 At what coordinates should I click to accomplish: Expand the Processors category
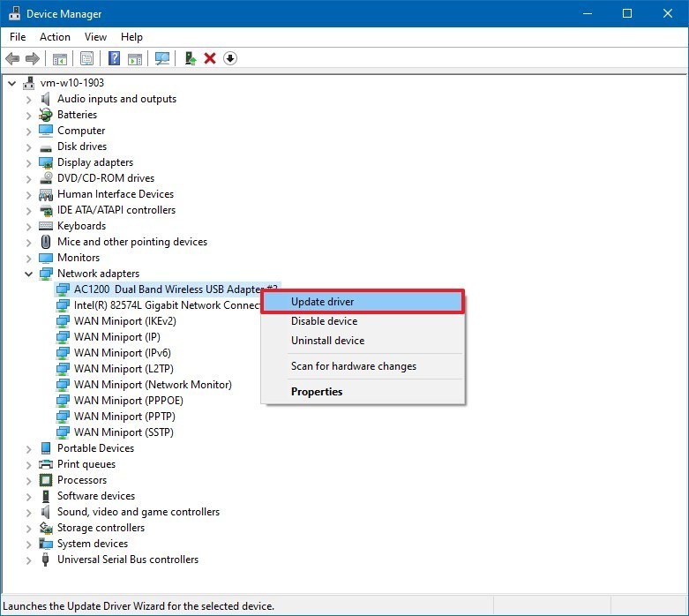[x=28, y=480]
